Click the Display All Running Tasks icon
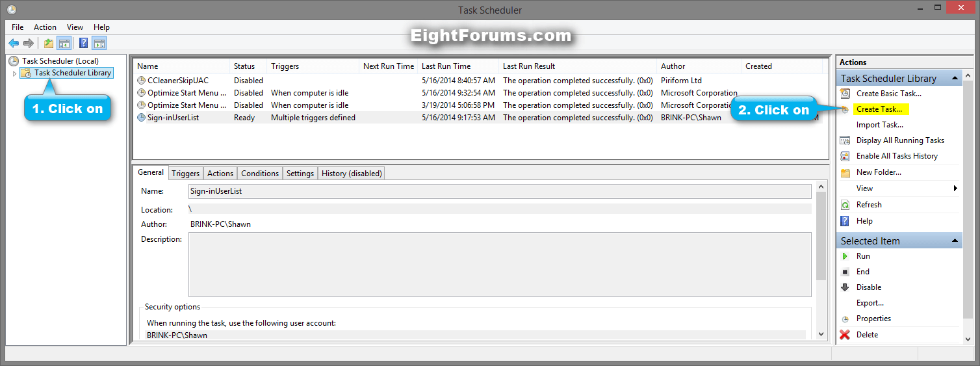 845,140
